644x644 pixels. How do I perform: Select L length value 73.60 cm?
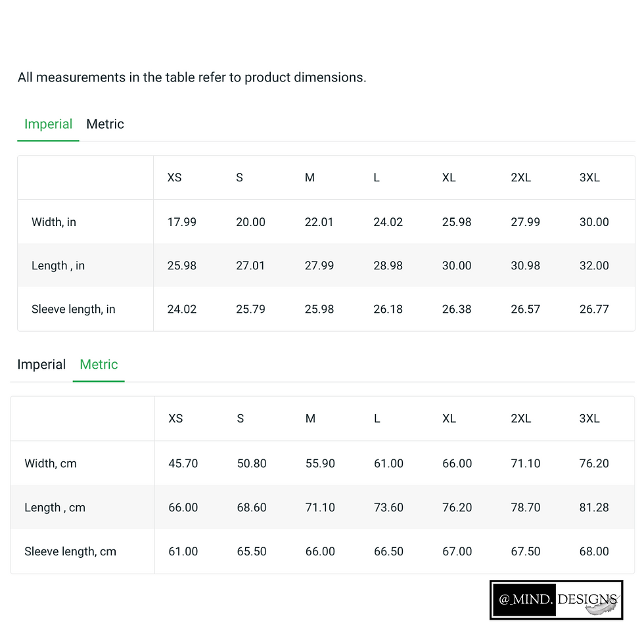point(388,507)
